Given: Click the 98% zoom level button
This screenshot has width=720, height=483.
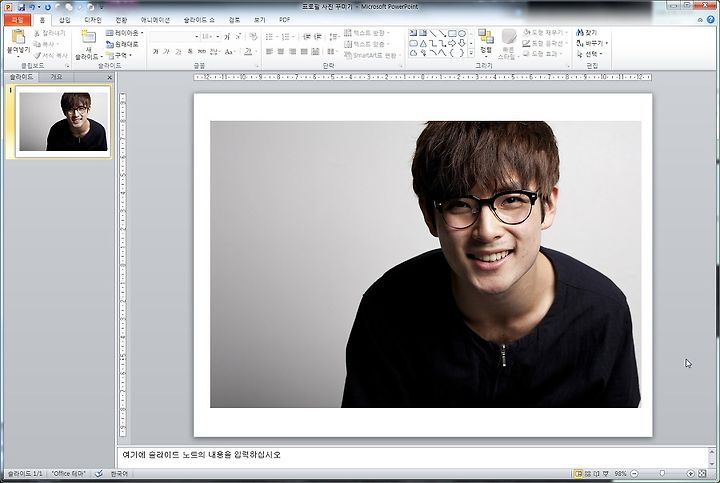Looking at the screenshot, I should tap(620, 473).
